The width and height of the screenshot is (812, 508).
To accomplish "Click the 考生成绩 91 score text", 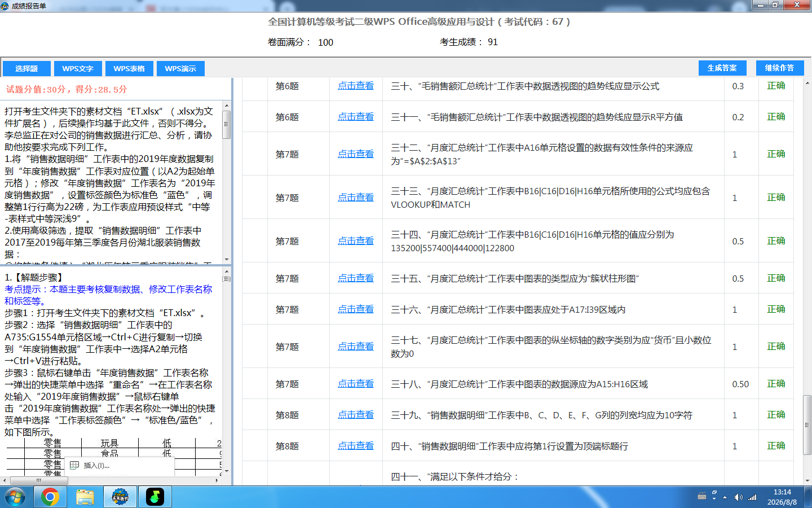I will click(469, 42).
